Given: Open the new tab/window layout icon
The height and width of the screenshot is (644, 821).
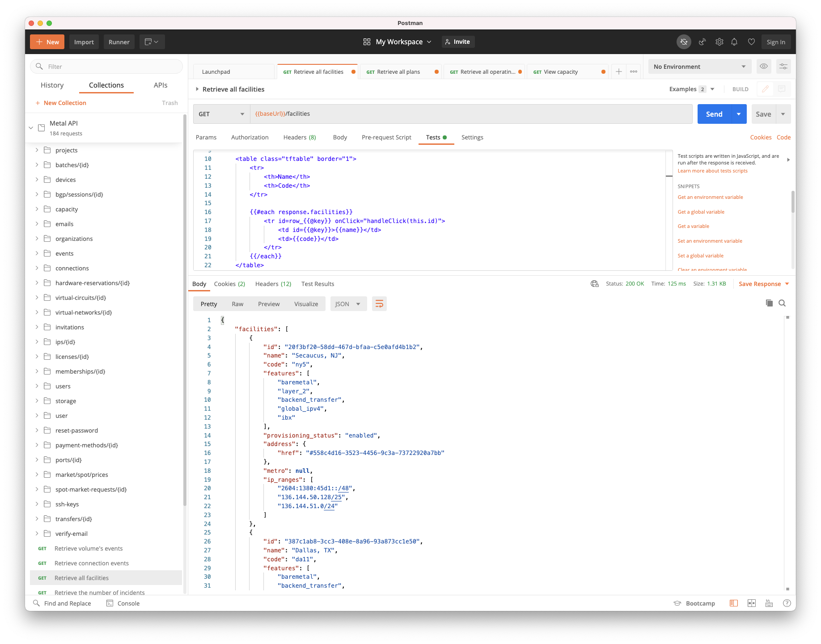Looking at the screenshot, I should pyautogui.click(x=152, y=42).
